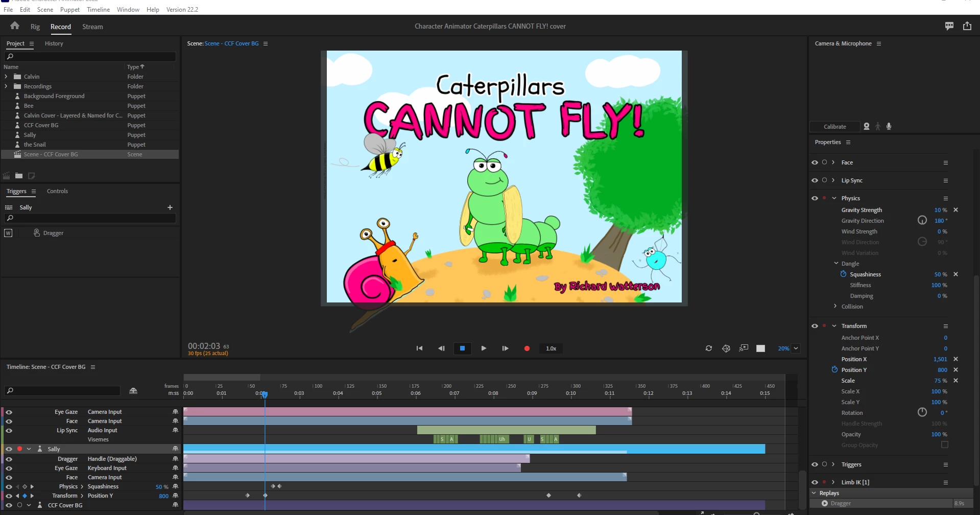The height and width of the screenshot is (515, 980).
Task: Step forward one frame
Action: [x=505, y=348]
